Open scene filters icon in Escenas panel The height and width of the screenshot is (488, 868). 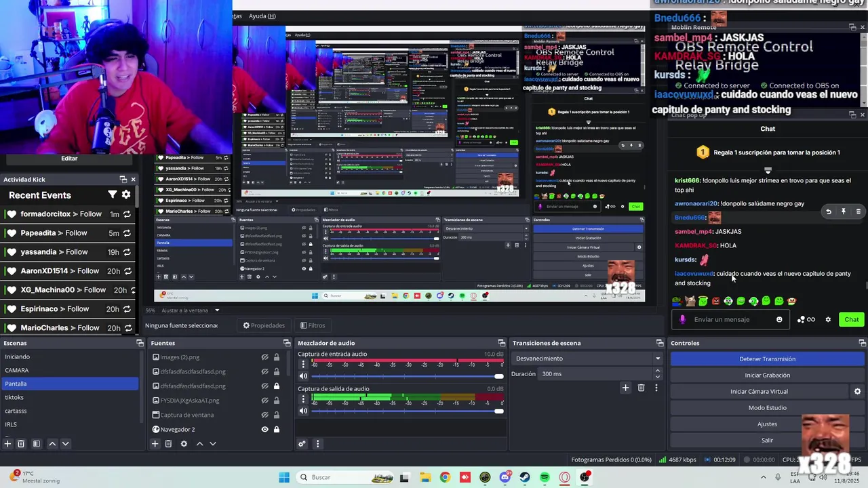click(37, 444)
